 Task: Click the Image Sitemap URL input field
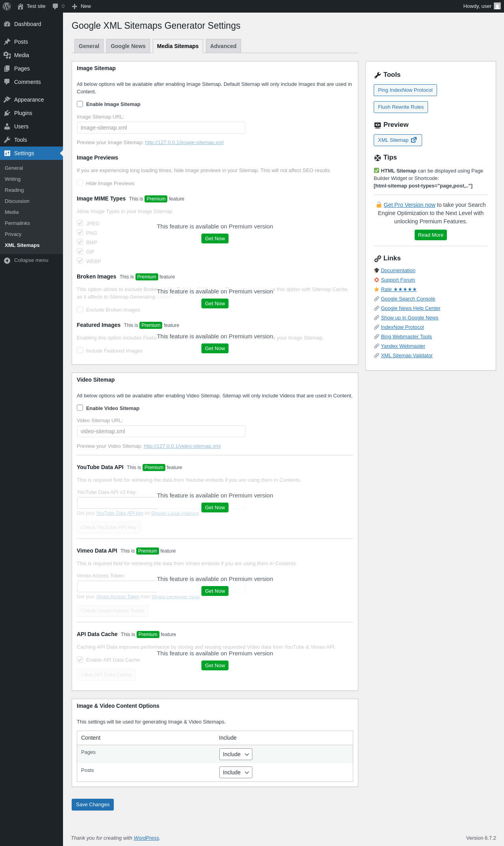(161, 128)
